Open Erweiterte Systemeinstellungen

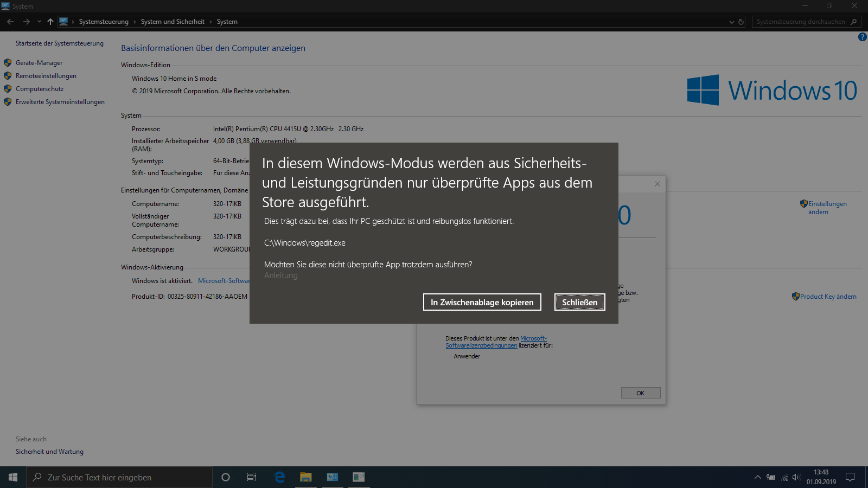[x=60, y=102]
